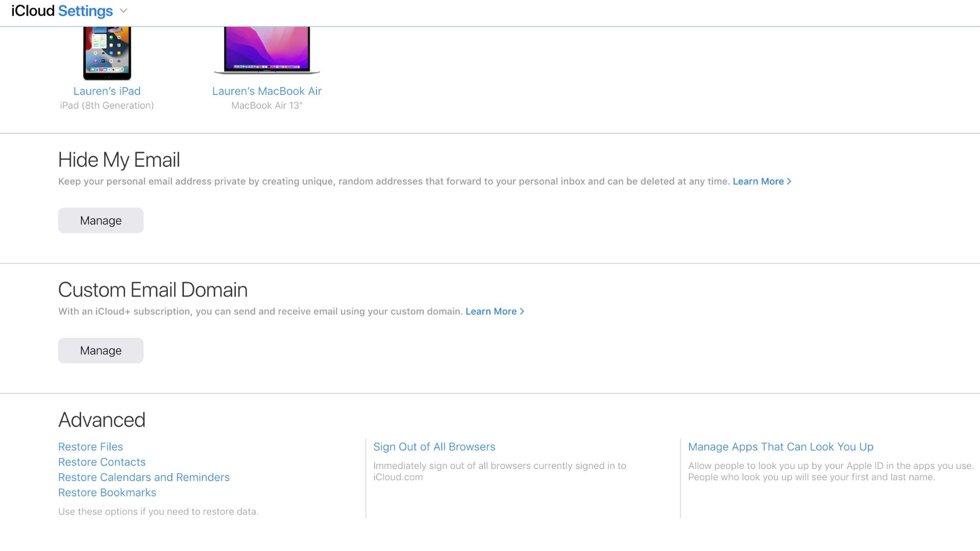Open Lauren's MacBook Air device thumbnail
The image size is (980, 551).
pyautogui.click(x=267, y=51)
